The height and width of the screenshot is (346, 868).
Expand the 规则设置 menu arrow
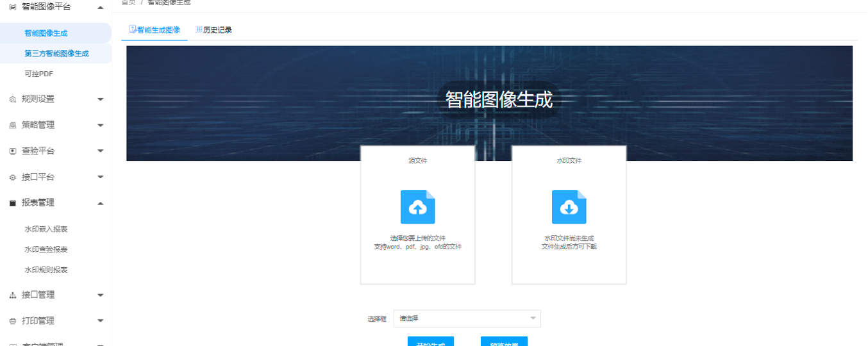pyautogui.click(x=100, y=99)
